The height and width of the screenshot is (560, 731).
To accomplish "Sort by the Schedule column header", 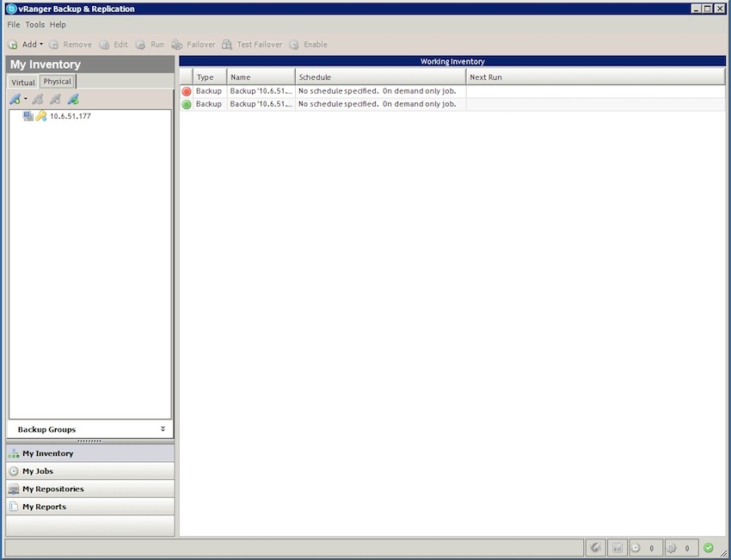I will click(x=380, y=77).
